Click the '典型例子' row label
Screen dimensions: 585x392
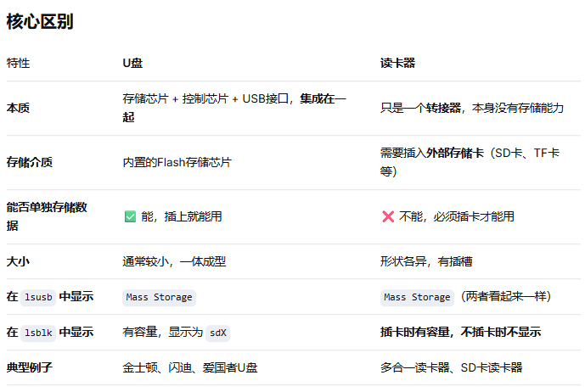(x=30, y=367)
